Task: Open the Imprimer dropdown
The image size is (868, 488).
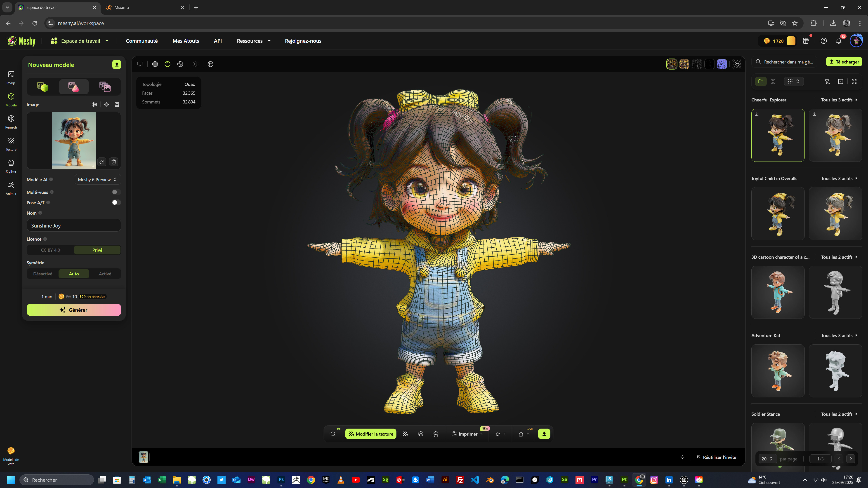Action: [x=467, y=434]
